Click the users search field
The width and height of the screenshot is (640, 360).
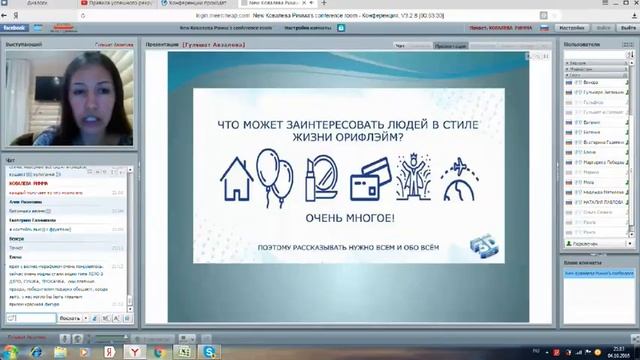(x=594, y=54)
